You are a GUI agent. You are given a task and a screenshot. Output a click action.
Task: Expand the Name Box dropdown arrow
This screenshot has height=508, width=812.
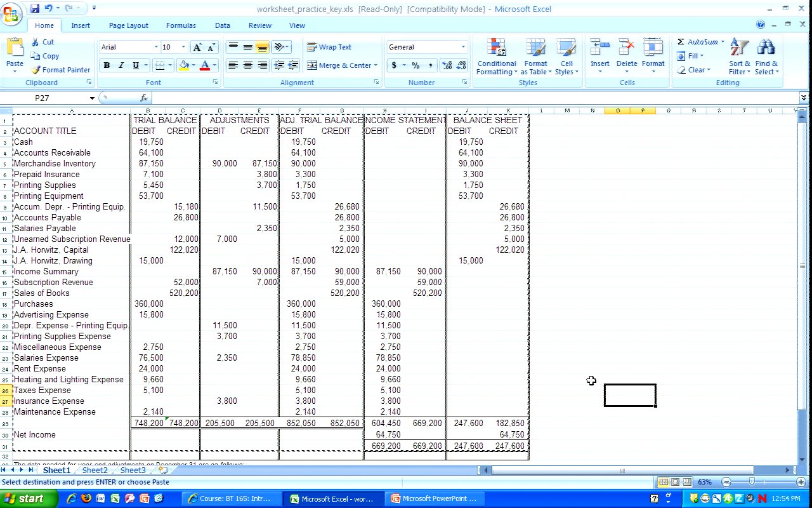(92, 98)
